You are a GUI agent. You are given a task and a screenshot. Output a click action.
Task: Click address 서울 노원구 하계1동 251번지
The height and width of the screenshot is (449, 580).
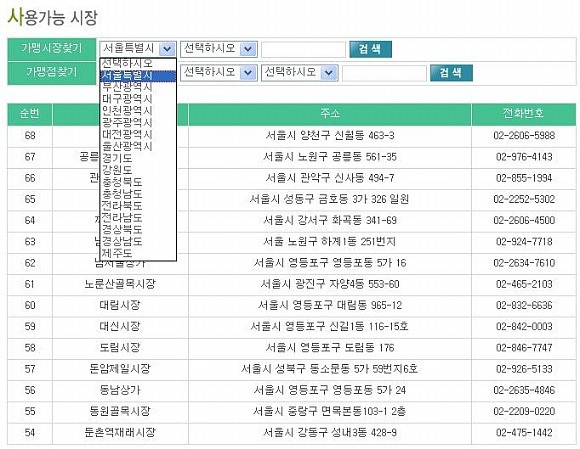[x=330, y=242]
